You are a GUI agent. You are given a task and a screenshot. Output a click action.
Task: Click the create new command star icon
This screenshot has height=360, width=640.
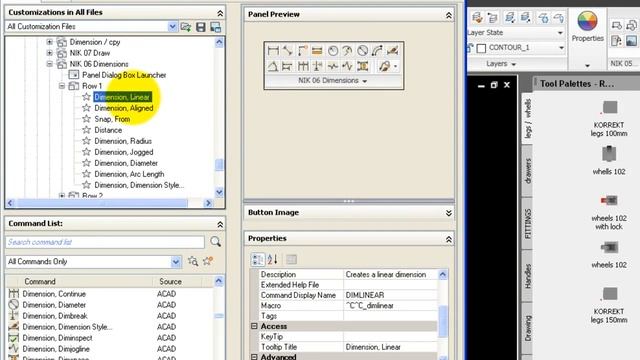pyautogui.click(x=208, y=261)
